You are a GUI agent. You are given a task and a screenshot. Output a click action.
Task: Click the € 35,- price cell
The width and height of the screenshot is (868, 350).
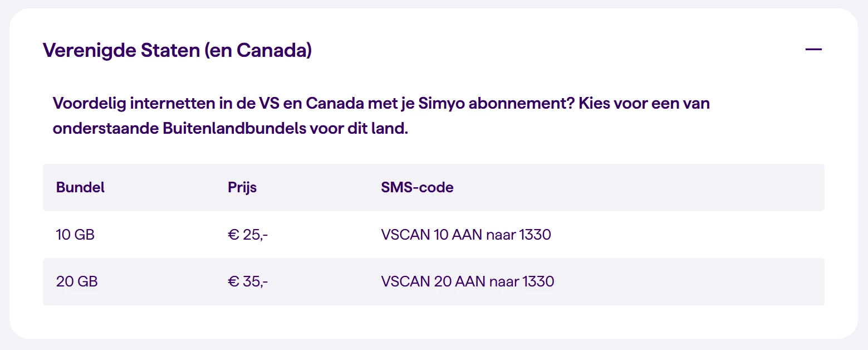248,281
